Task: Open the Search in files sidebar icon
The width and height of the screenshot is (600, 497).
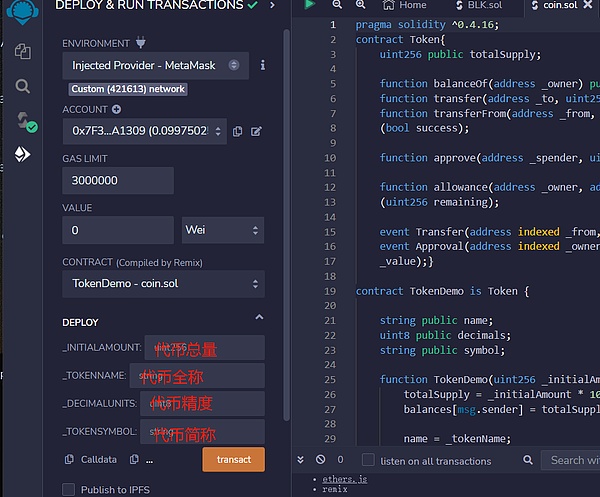Action: 22,86
